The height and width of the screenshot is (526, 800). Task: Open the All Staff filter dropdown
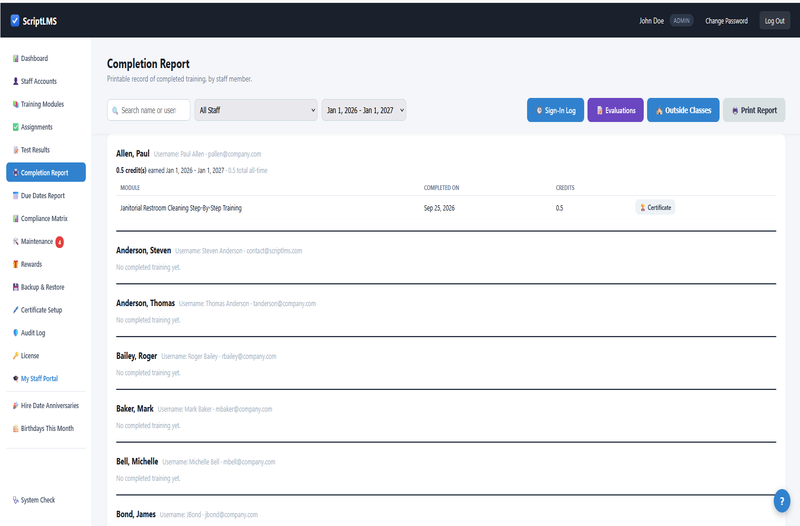point(256,110)
